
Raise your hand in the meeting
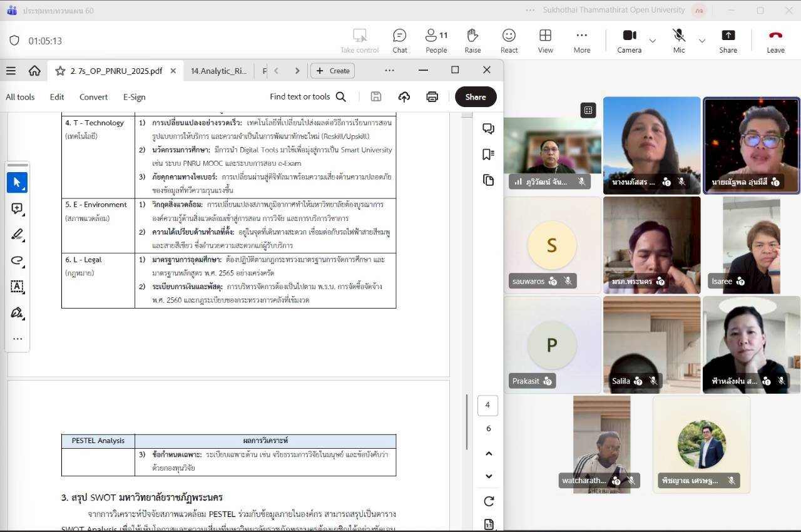pyautogui.click(x=472, y=41)
